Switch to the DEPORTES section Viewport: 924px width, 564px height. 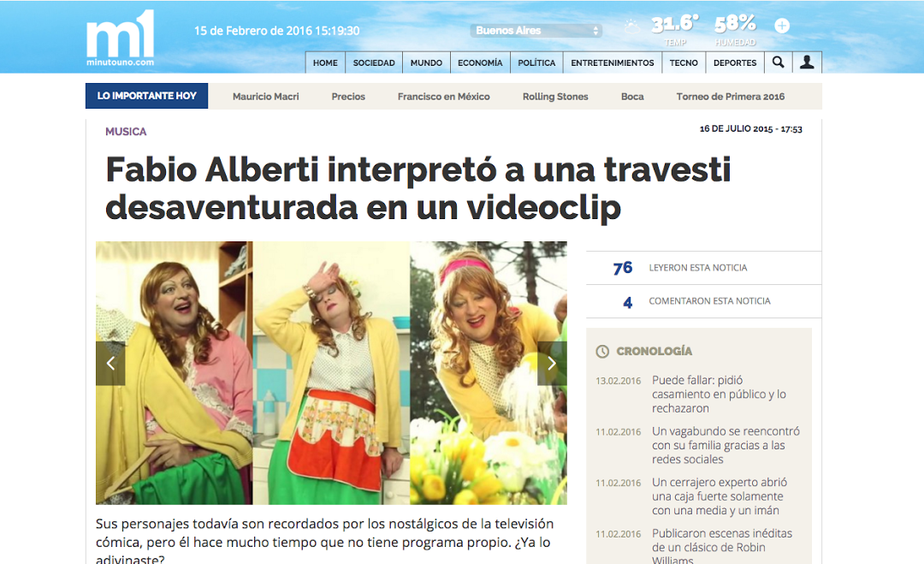[x=734, y=62]
